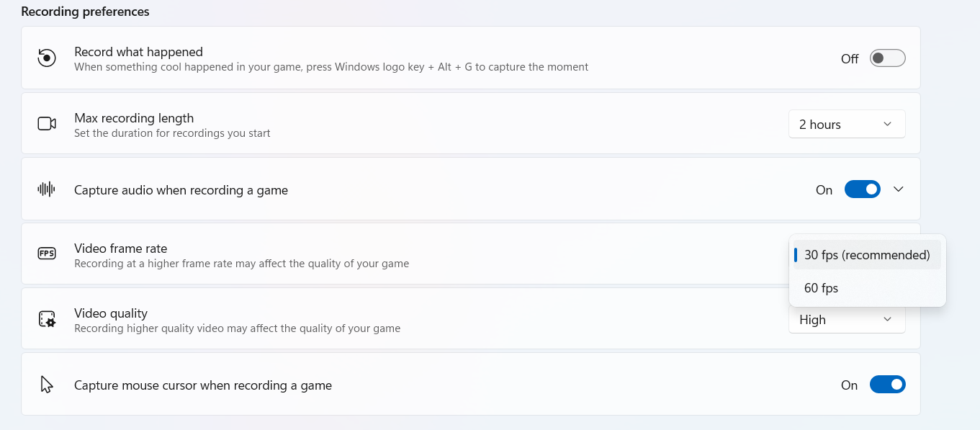Image resolution: width=980 pixels, height=430 pixels.
Task: Open the Video quality dropdown
Action: [x=847, y=319]
